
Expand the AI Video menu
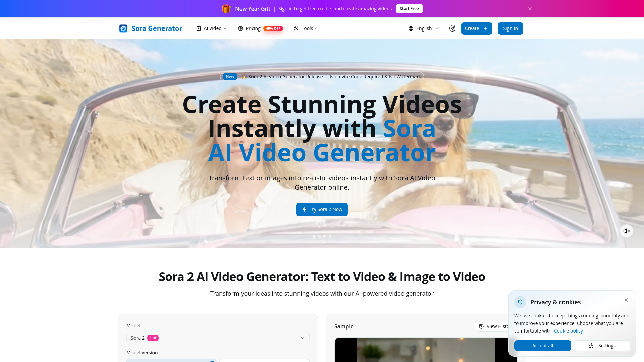click(x=211, y=28)
